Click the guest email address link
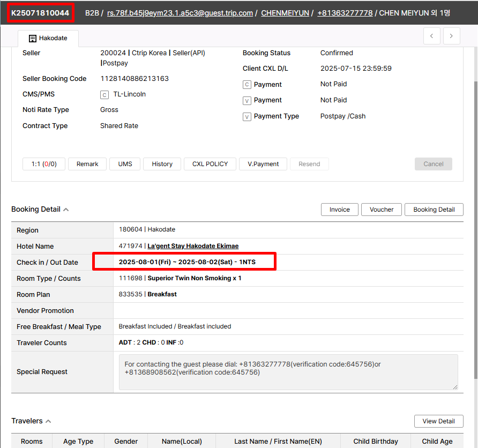478x448 pixels. tap(180, 13)
